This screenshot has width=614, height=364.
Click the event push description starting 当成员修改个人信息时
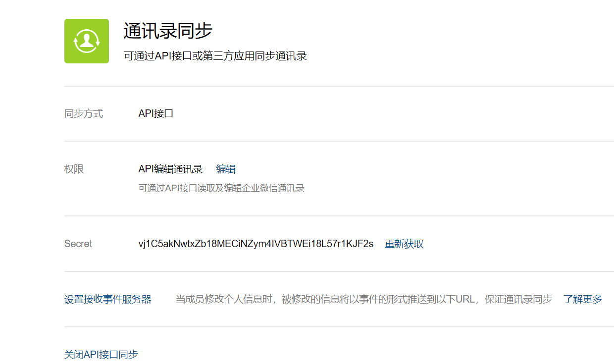[x=364, y=300]
